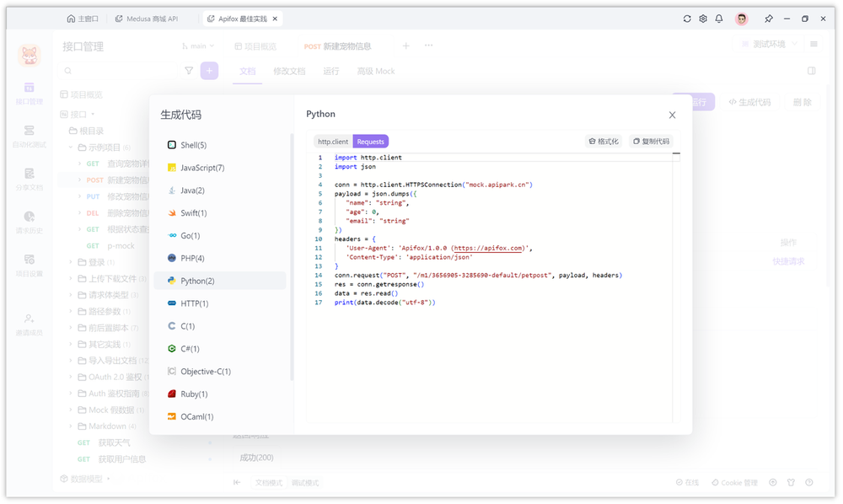Screen dimensions: 843x504
Task: Click the refresh icon in the title bar
Action: (686, 18)
